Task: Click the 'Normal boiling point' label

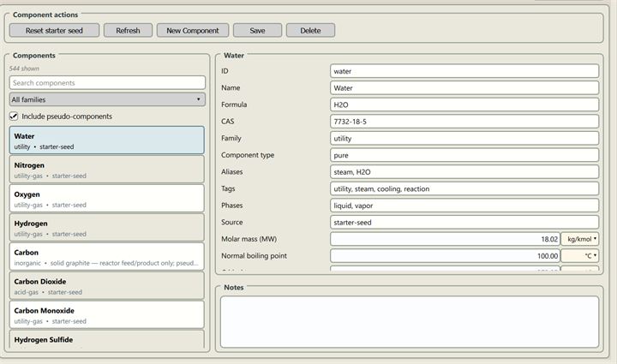Action: tap(254, 256)
